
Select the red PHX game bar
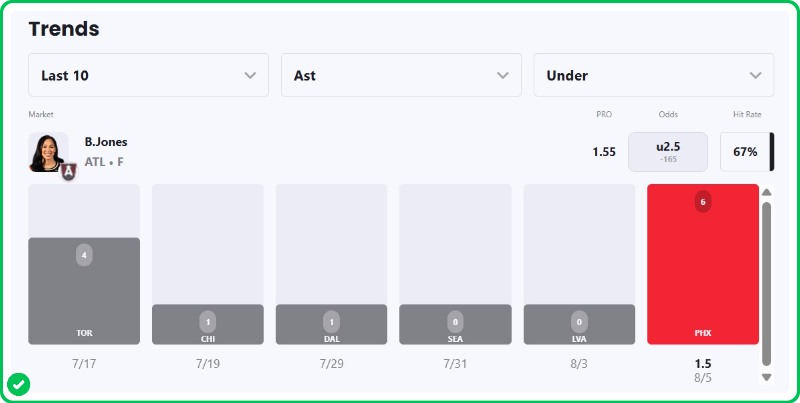pyautogui.click(x=703, y=264)
